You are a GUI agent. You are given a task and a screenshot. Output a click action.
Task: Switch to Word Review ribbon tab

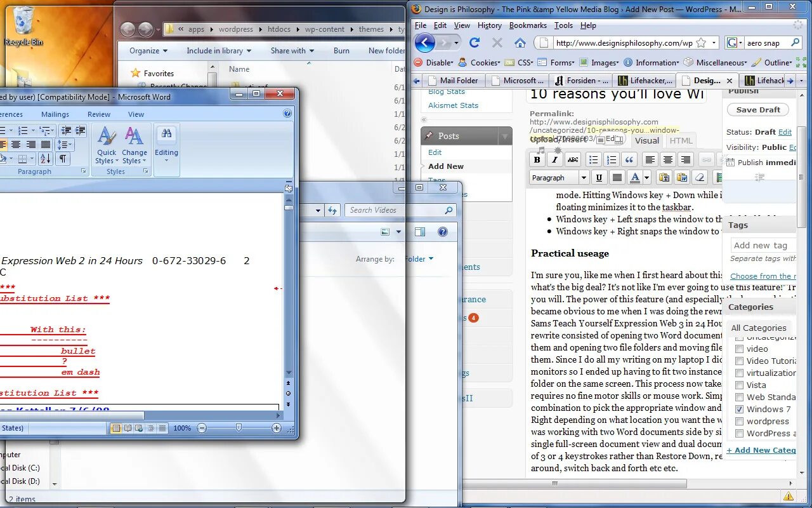click(99, 114)
